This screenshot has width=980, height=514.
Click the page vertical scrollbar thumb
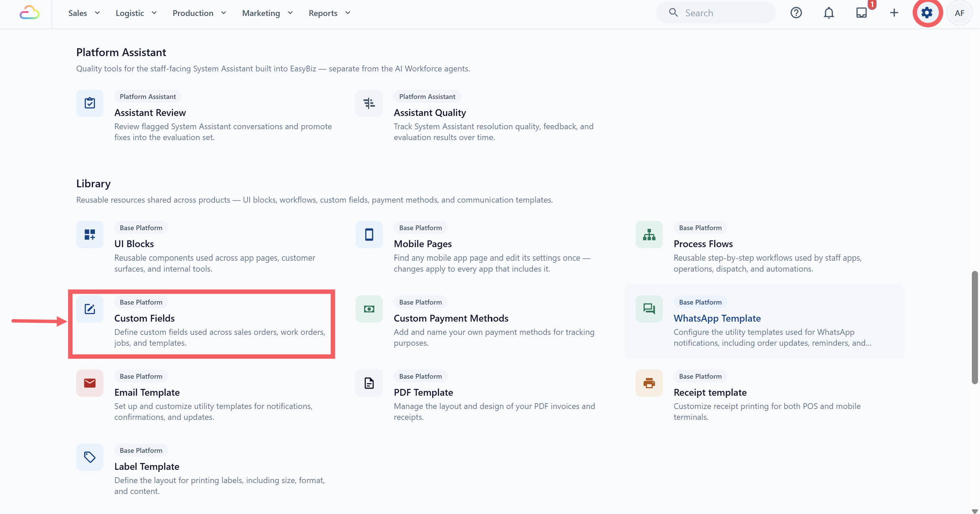pyautogui.click(x=975, y=327)
